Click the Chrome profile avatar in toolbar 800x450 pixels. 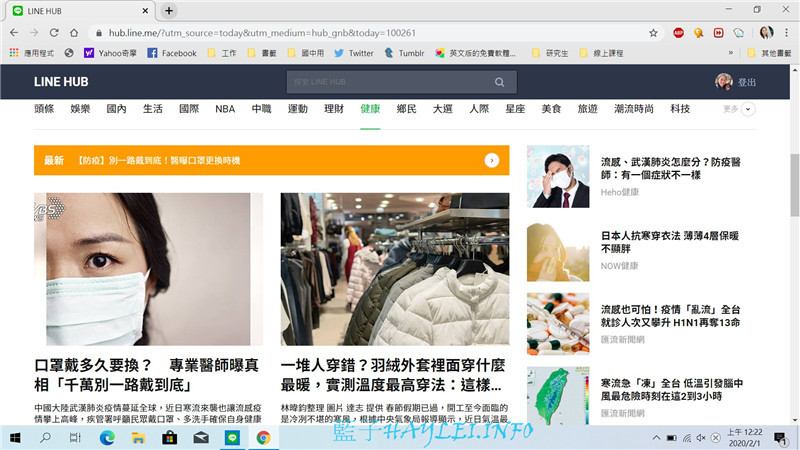click(766, 33)
